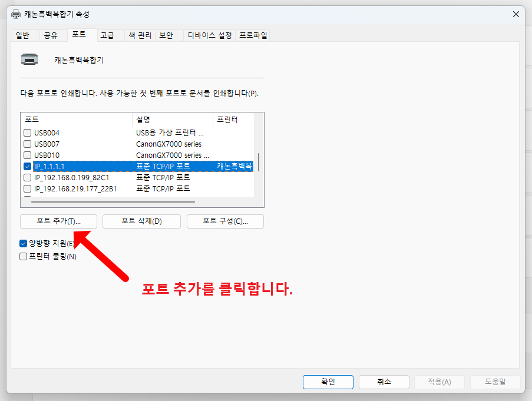The image size is (532, 401).
Task: Disable 양방향 지원 option
Action: 24,243
